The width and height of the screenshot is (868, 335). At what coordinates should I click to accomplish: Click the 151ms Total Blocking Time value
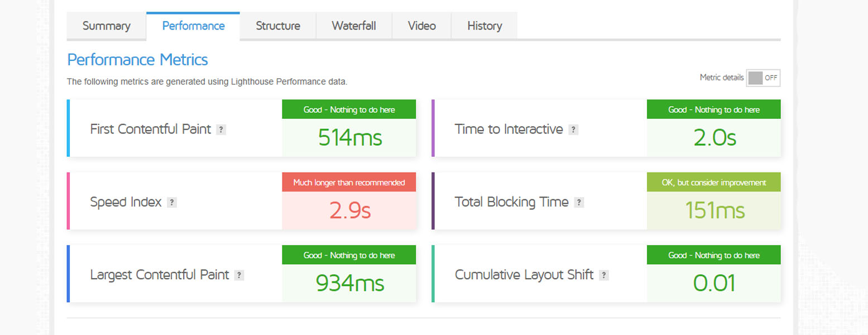713,210
